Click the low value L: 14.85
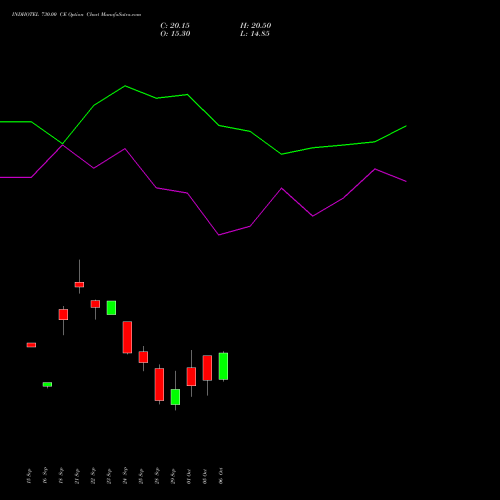The image size is (500, 500). [255, 33]
